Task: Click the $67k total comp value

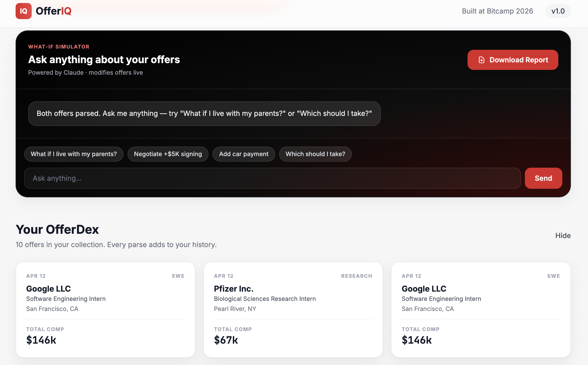Action: coord(226,340)
